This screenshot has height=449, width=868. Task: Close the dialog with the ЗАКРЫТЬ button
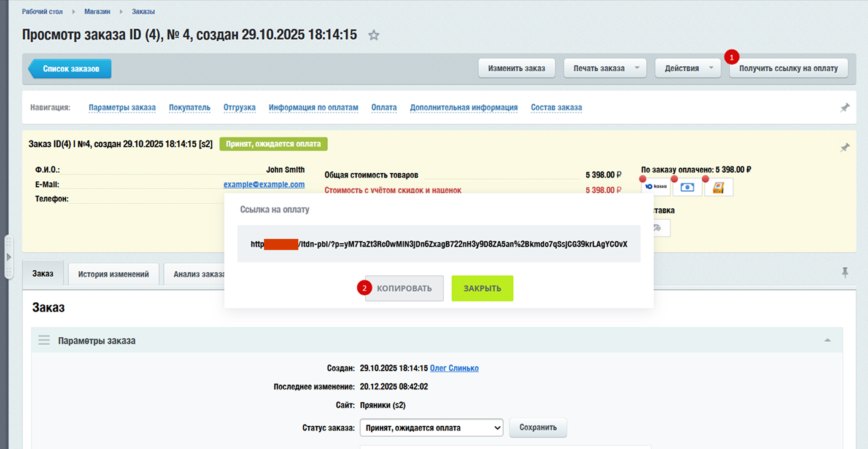[482, 288]
